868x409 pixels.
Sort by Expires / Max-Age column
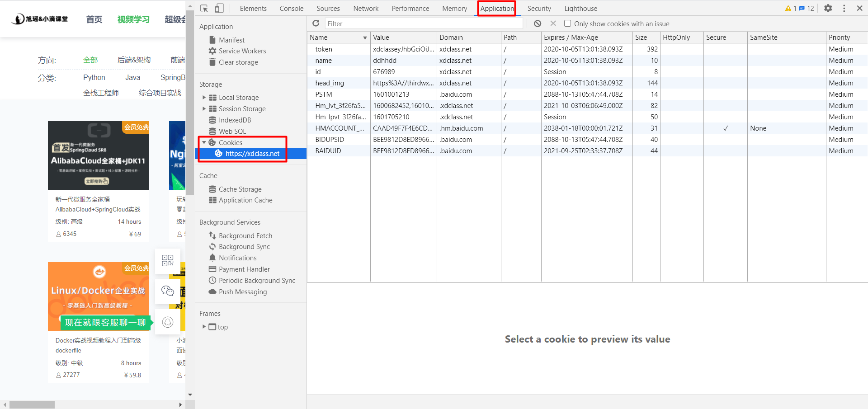[586, 37]
